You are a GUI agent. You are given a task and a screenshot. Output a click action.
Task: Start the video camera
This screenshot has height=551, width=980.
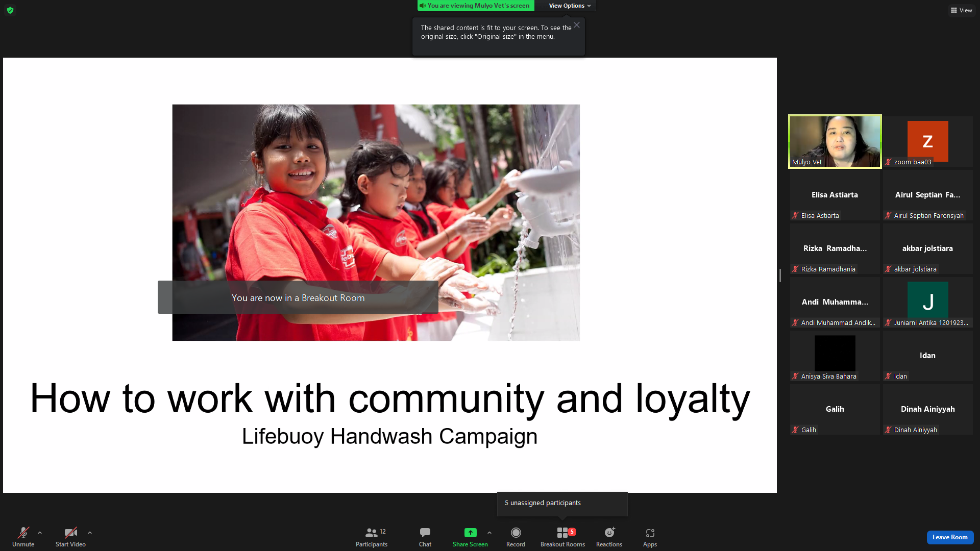tap(70, 537)
